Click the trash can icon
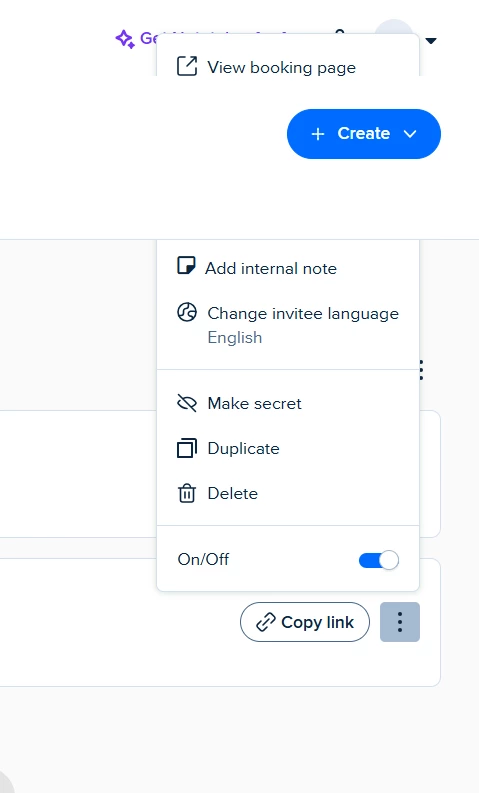Image resolution: width=479 pixels, height=793 pixels. pyautogui.click(x=187, y=493)
